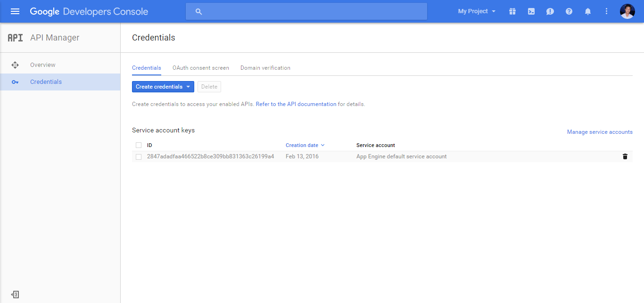Open the My Project dropdown
Image resolution: width=644 pixels, height=303 pixels.
[x=477, y=11]
